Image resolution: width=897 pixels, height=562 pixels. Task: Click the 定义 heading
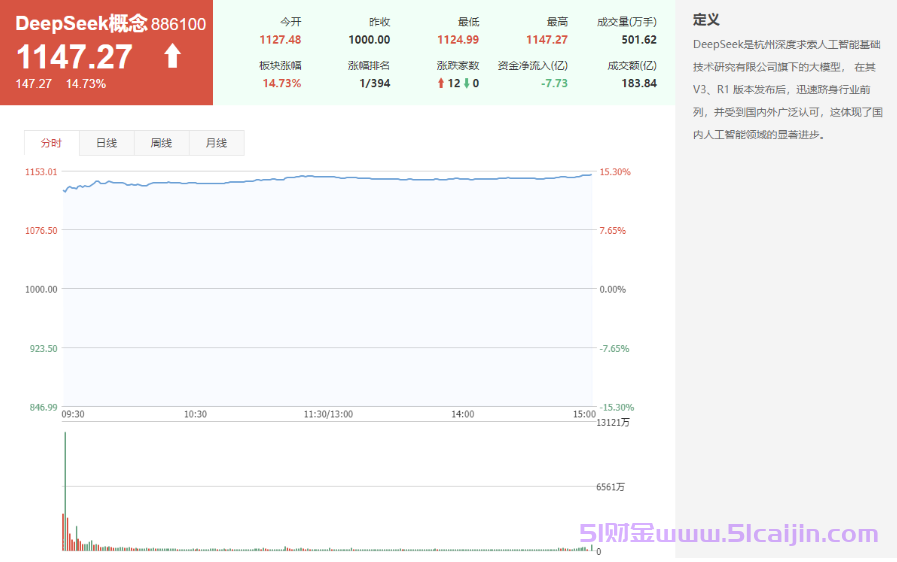[x=706, y=20]
